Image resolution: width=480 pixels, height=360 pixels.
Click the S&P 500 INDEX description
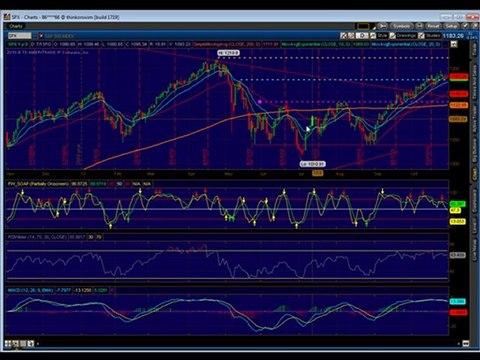59,36
